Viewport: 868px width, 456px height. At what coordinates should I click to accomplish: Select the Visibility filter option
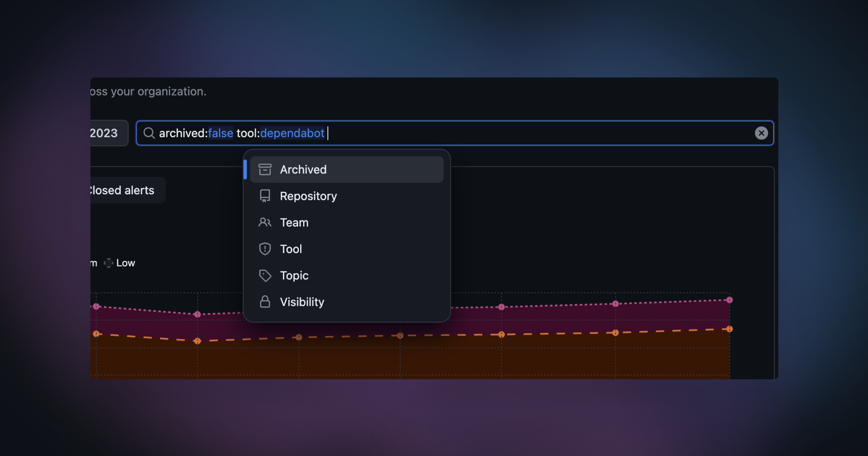(x=346, y=301)
